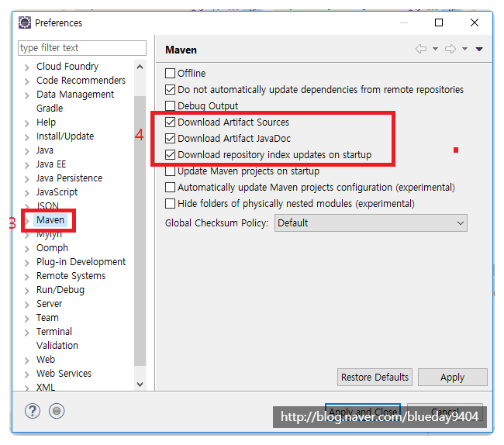Expand the Maven tree node arrow

27,221
